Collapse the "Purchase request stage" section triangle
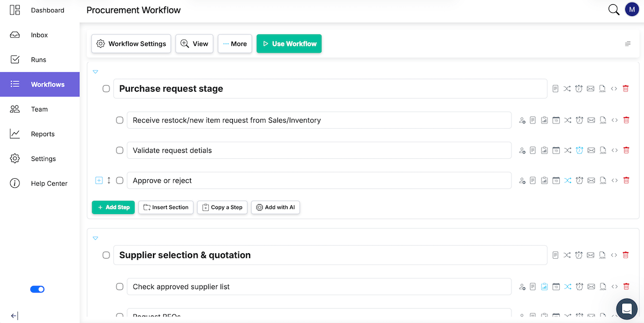Image resolution: width=644 pixels, height=323 pixels. click(x=96, y=71)
